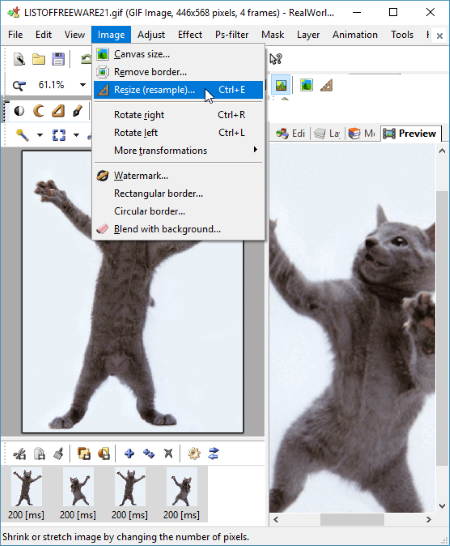Click the orange circle and page frame icon
The height and width of the screenshot is (546, 450).
point(104,454)
